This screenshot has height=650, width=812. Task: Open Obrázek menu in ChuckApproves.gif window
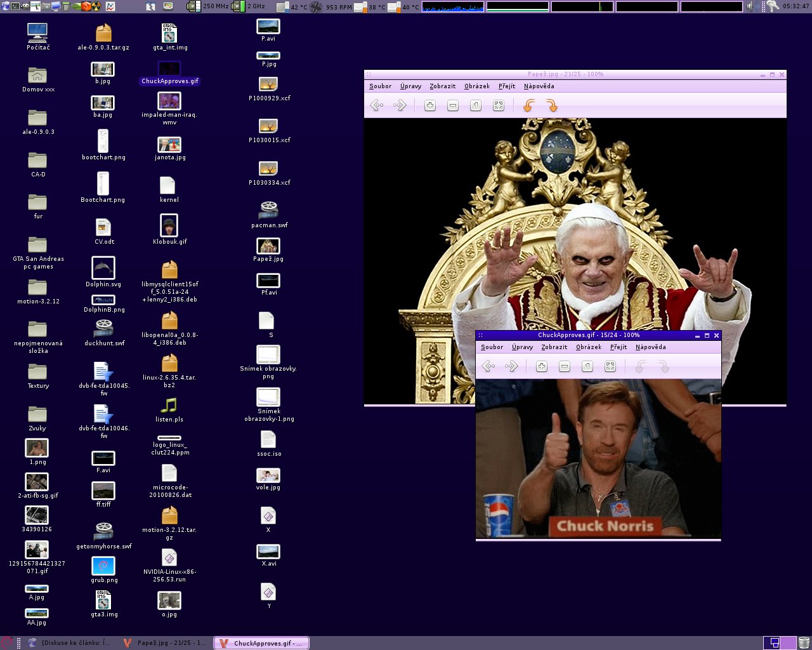point(589,347)
